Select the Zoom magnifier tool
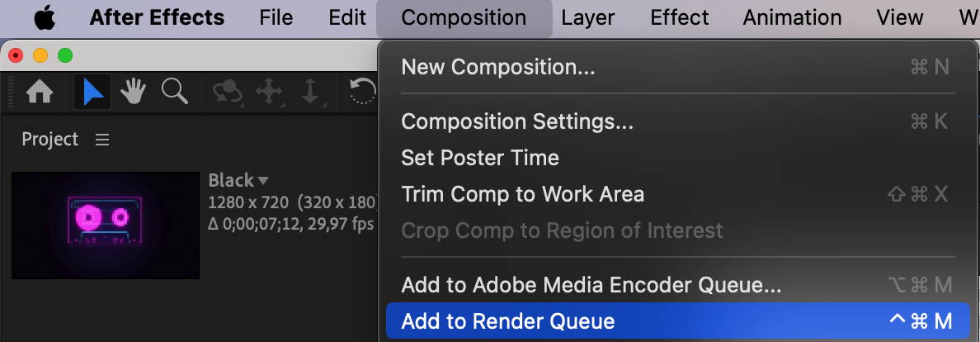The width and height of the screenshot is (980, 342). (x=174, y=92)
